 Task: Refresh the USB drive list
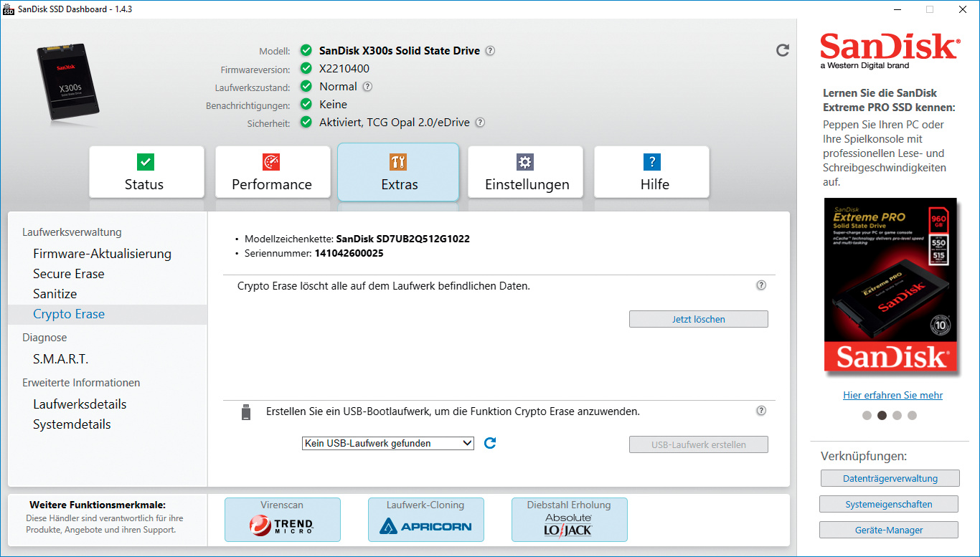(490, 443)
